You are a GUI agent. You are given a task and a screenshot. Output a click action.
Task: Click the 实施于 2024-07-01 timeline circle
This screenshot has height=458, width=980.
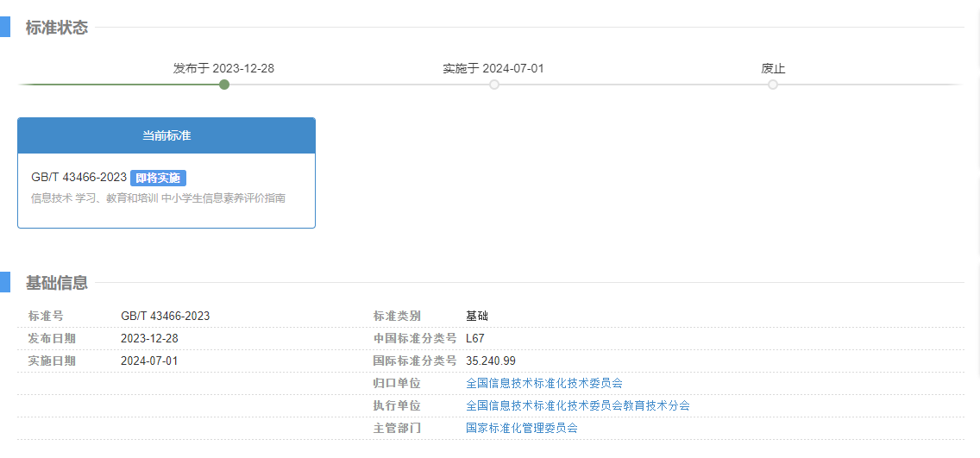(494, 85)
